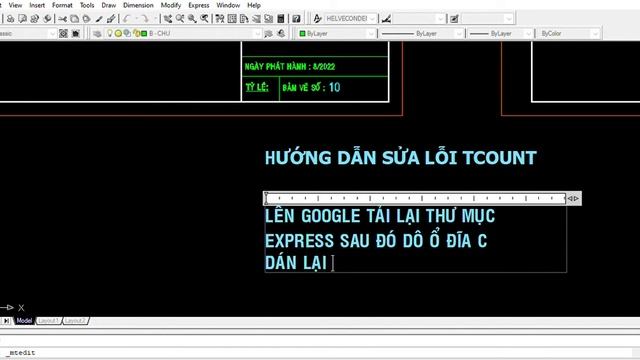Expand the B-CHU layer dropdown
Viewport: 640px width, 360px height.
click(258, 33)
